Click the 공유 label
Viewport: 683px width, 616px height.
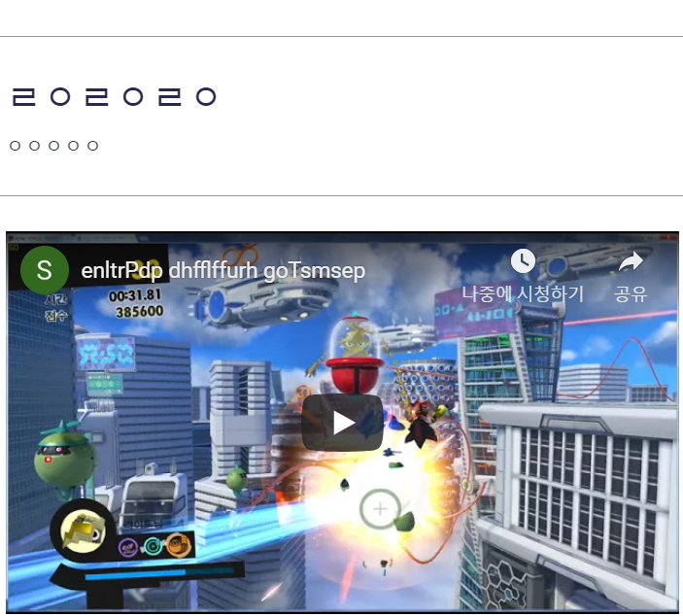pos(631,294)
